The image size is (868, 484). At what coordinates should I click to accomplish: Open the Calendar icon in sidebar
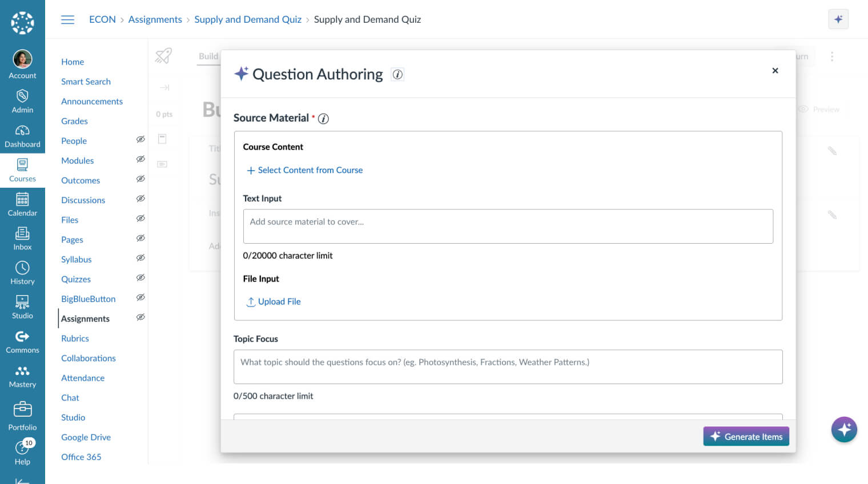coord(22,205)
